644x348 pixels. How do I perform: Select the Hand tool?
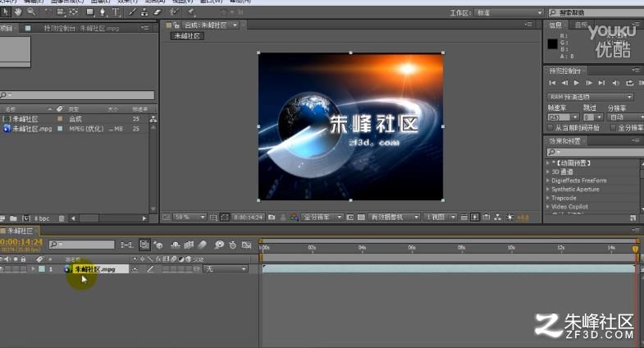click(18, 12)
